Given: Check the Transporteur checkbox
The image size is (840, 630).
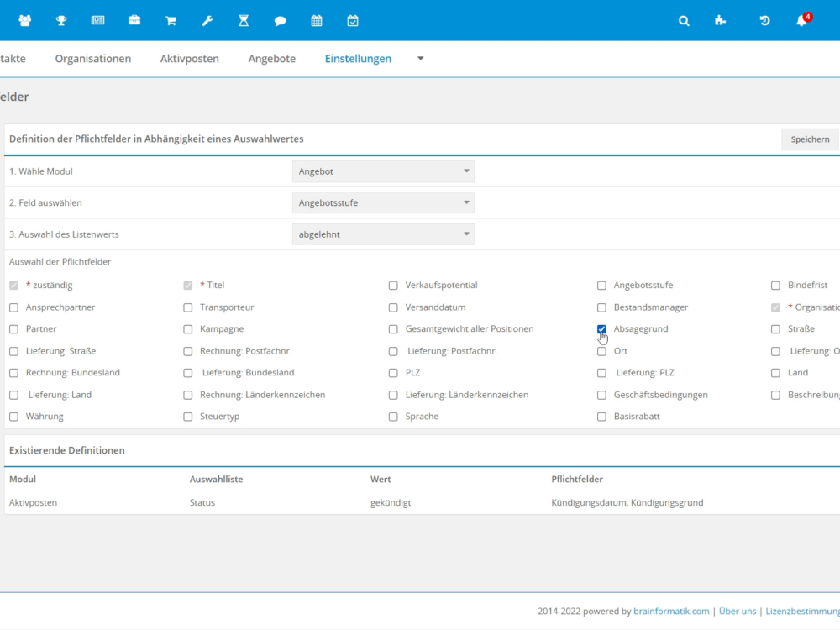Looking at the screenshot, I should [x=187, y=307].
